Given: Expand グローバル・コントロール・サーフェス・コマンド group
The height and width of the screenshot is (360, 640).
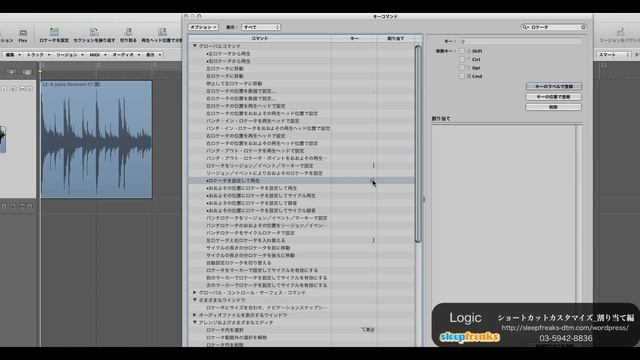Looking at the screenshot, I should pos(195,292).
